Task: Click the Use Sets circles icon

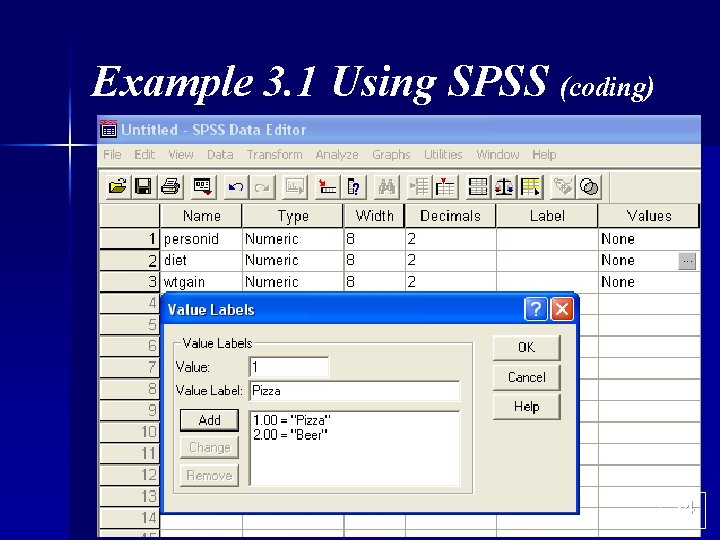Action: [x=589, y=187]
